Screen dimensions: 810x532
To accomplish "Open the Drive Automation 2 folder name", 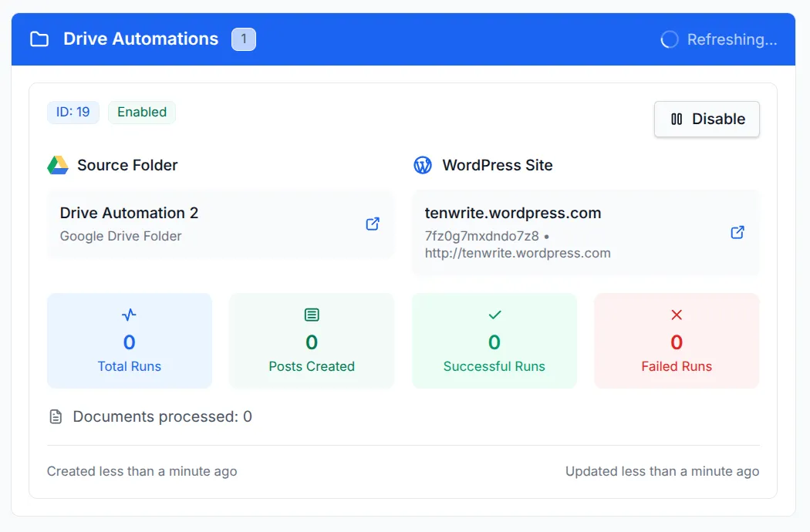I will coord(128,213).
